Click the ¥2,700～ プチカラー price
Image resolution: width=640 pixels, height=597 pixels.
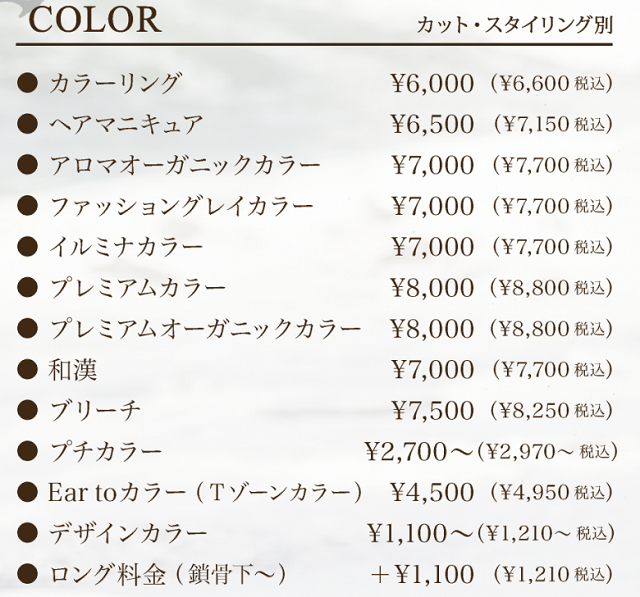[418, 452]
